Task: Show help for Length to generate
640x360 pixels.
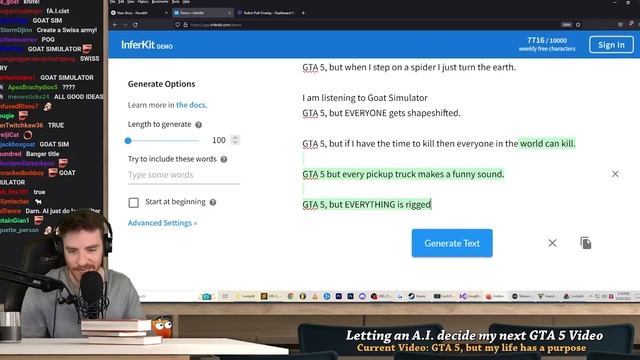Action: (198, 125)
